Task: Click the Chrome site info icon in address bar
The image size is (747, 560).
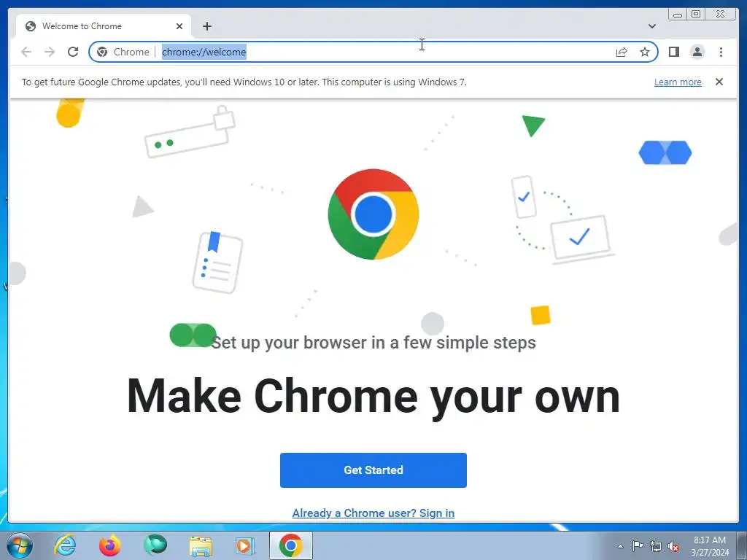Action: (x=102, y=52)
